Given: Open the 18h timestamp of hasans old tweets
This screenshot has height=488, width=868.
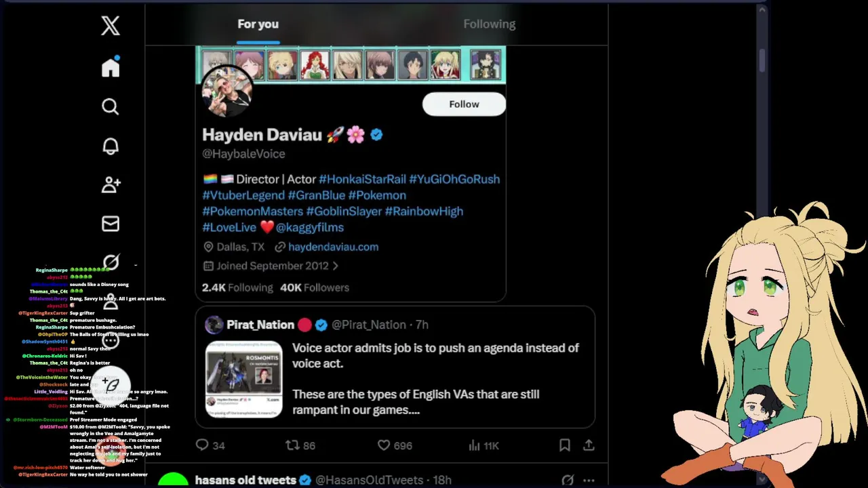Looking at the screenshot, I should (442, 480).
